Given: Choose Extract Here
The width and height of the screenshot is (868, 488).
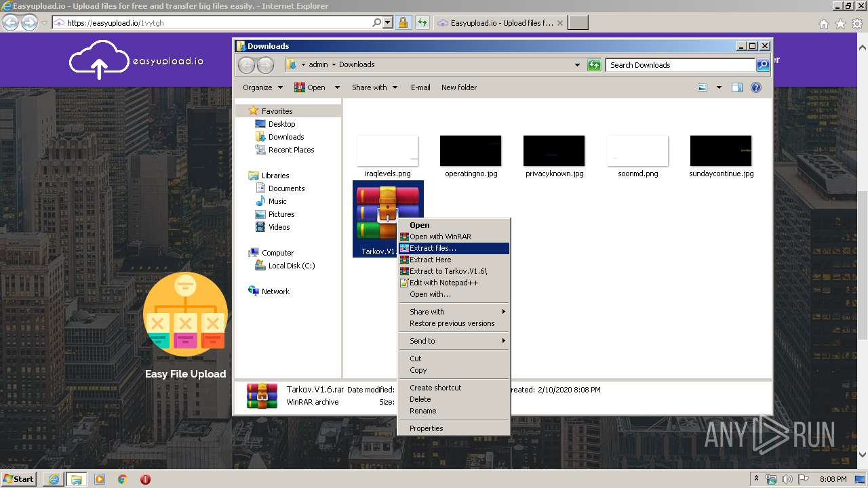Looking at the screenshot, I should click(x=453, y=260).
